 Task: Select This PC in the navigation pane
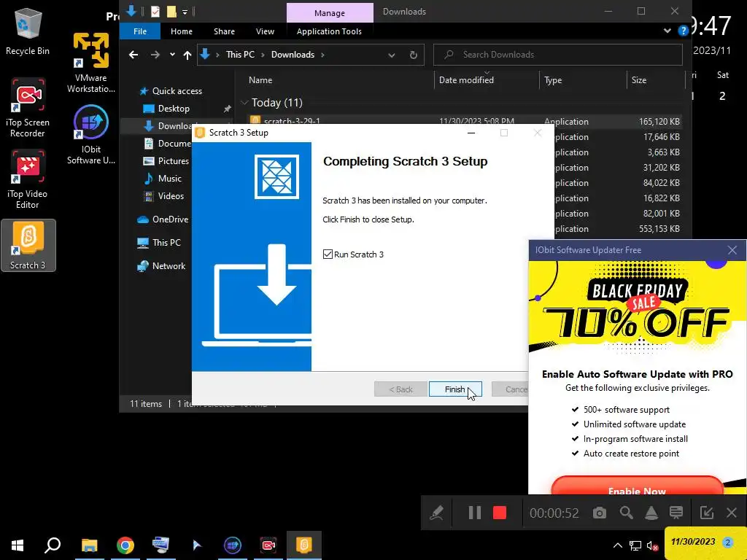point(166,242)
